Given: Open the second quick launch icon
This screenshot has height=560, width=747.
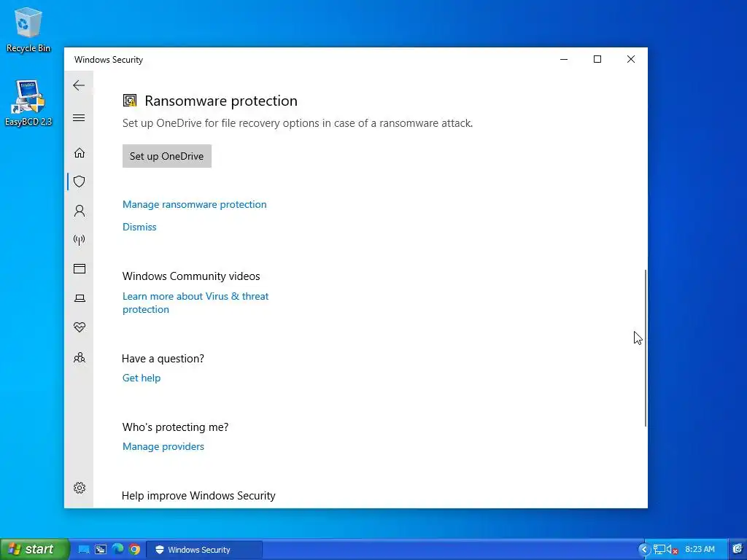Looking at the screenshot, I should (101, 550).
